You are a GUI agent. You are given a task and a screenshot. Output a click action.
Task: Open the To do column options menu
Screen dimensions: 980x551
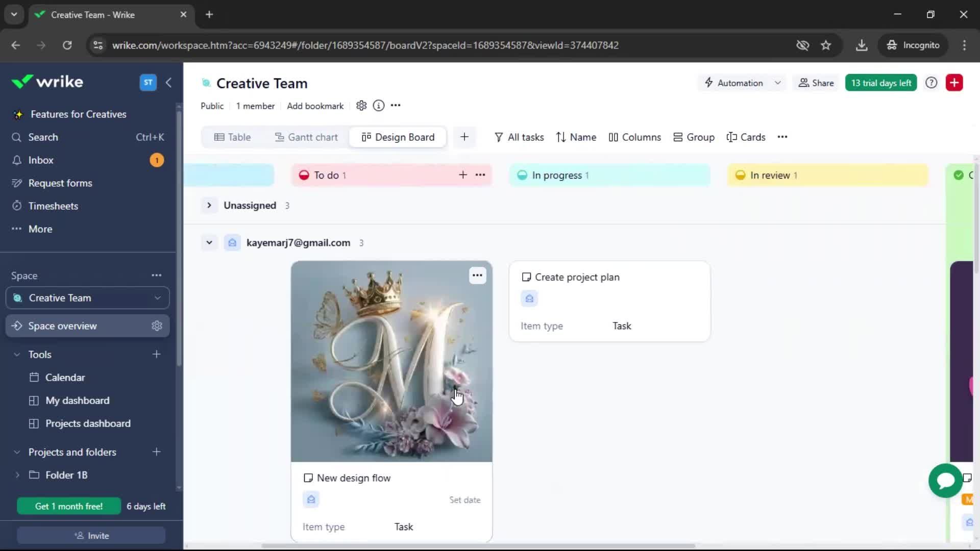(x=480, y=175)
